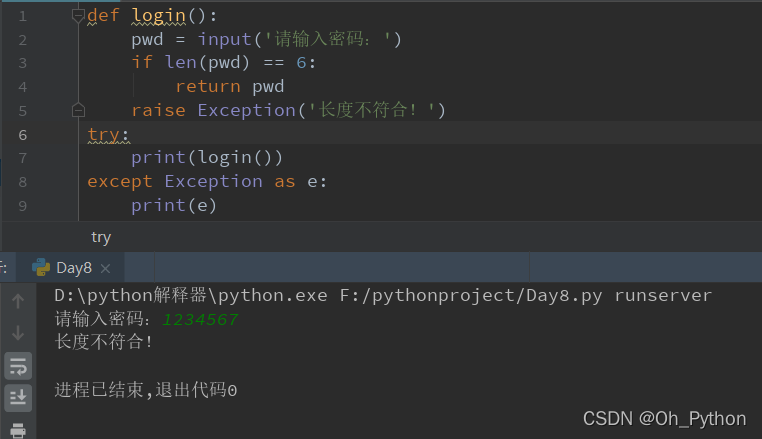Click line number 1 in gutter

coord(22,17)
